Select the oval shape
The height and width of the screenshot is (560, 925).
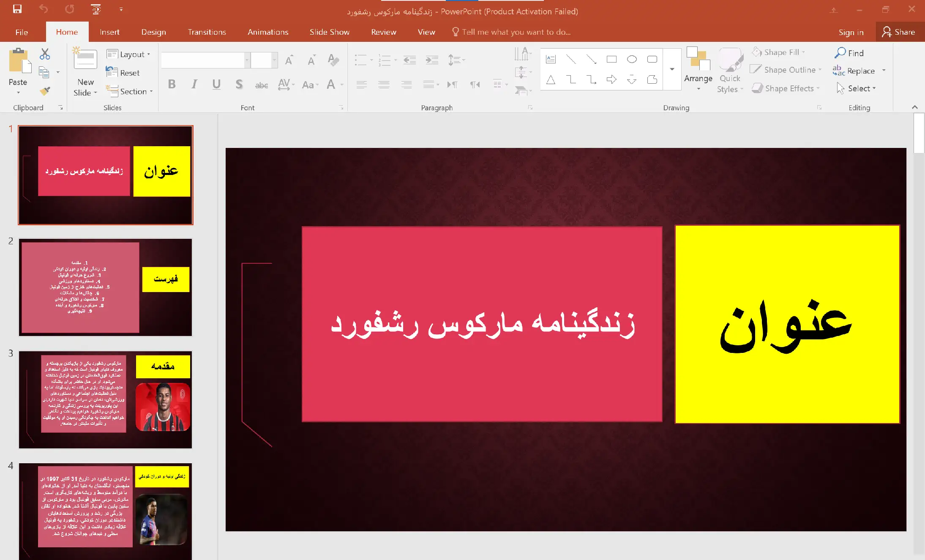point(632,59)
